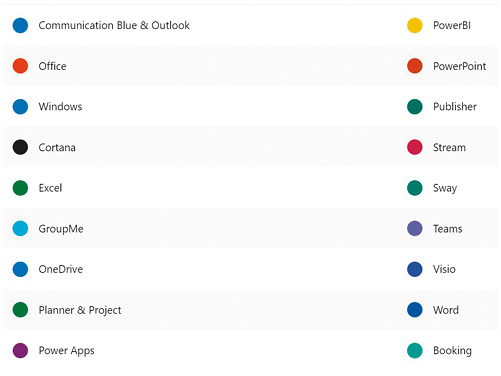Click the PowerPoint orange-red swatch

coord(415,66)
